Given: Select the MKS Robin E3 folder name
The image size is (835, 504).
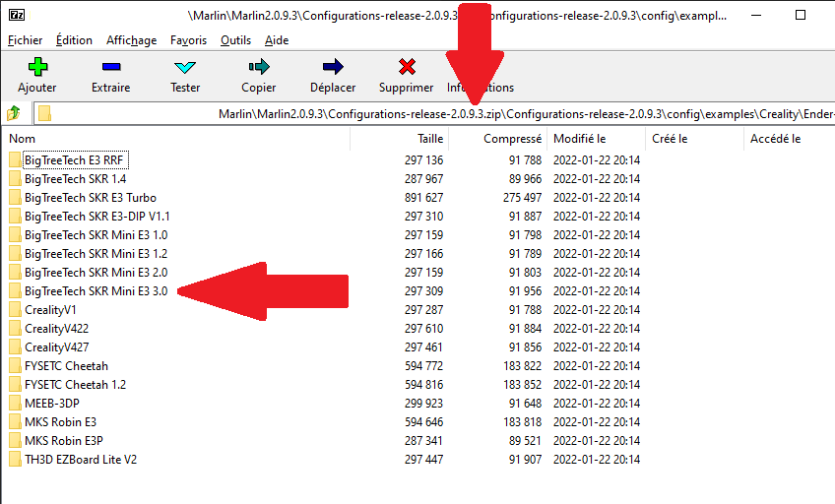Looking at the screenshot, I should (x=60, y=422).
